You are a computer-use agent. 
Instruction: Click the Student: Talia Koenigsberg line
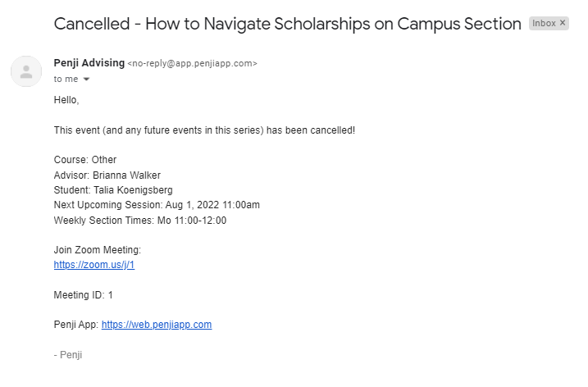tap(113, 190)
